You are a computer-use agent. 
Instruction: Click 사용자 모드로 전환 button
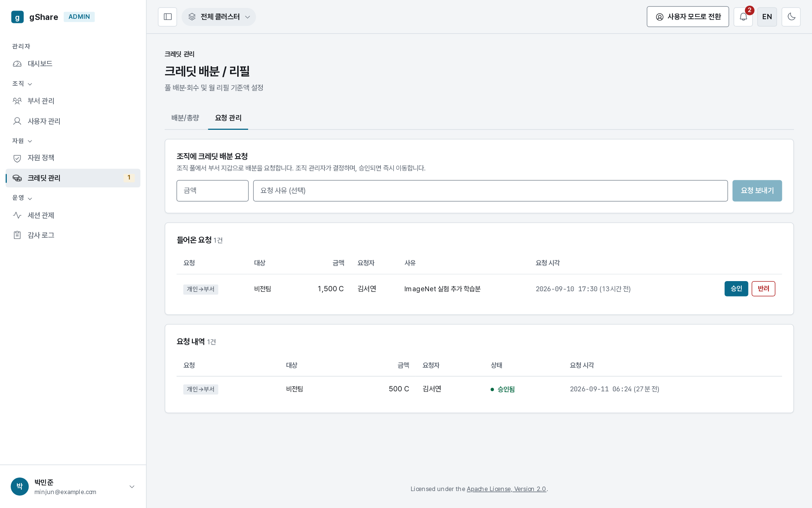pos(688,17)
